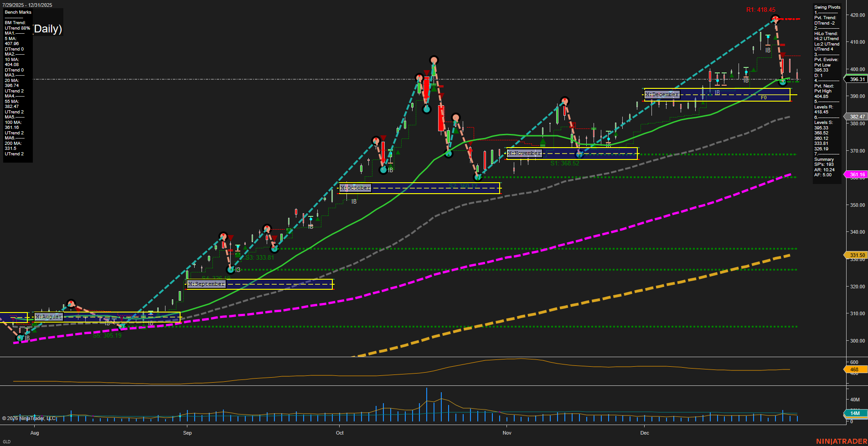The height and width of the screenshot is (446, 868).
Task: Click the red down-triangle above the September pivot high
Action: (232, 237)
